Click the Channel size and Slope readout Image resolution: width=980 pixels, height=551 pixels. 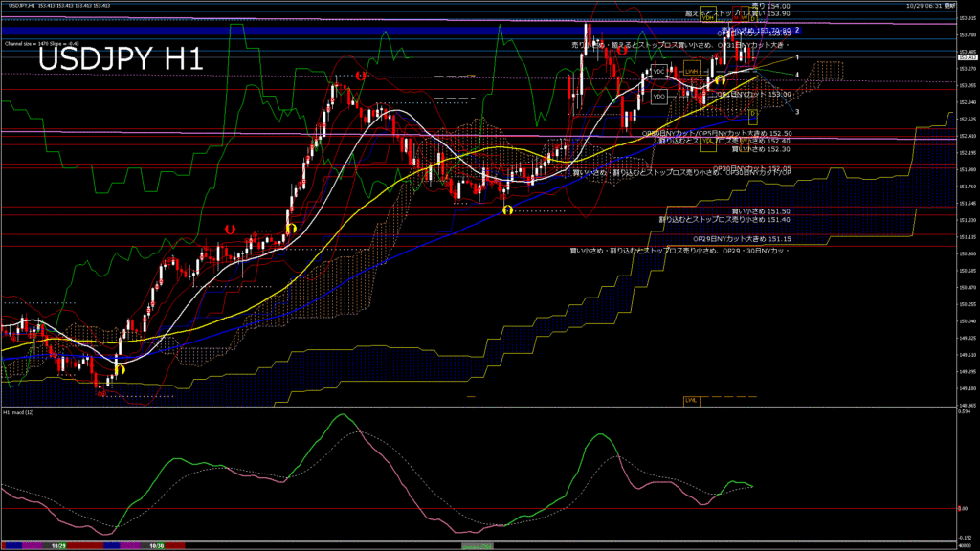point(42,44)
